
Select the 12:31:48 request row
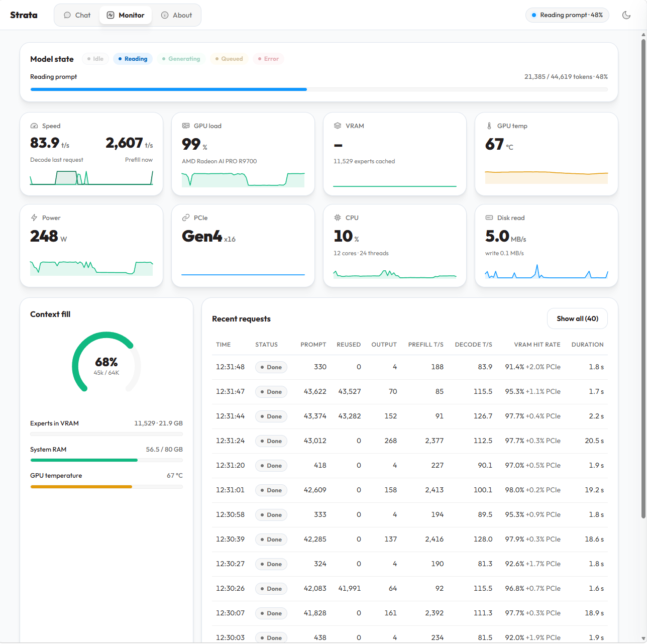pyautogui.click(x=410, y=367)
